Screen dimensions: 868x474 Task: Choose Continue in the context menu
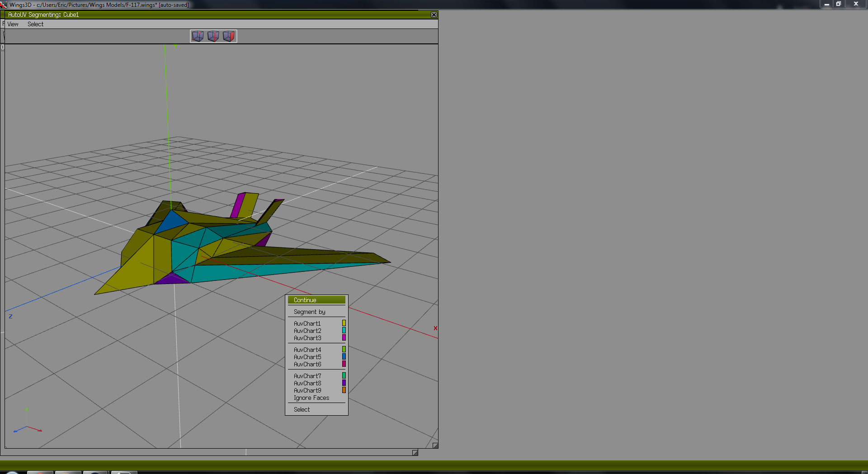tap(316, 300)
